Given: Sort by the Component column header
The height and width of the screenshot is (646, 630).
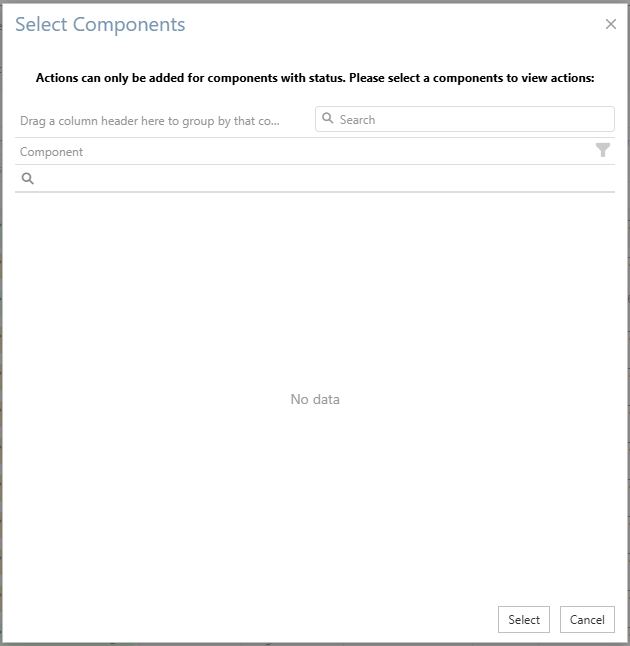Looking at the screenshot, I should pyautogui.click(x=52, y=152).
